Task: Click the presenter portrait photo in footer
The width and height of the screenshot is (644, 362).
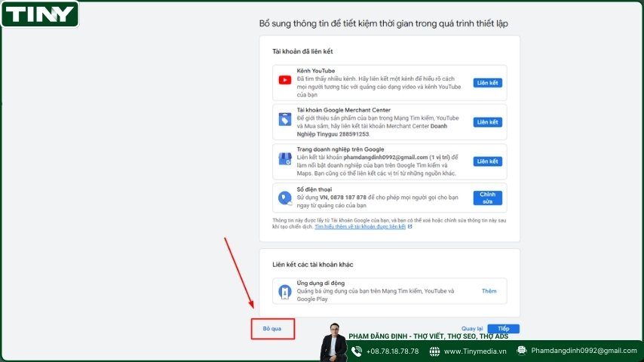Action: click(x=333, y=345)
